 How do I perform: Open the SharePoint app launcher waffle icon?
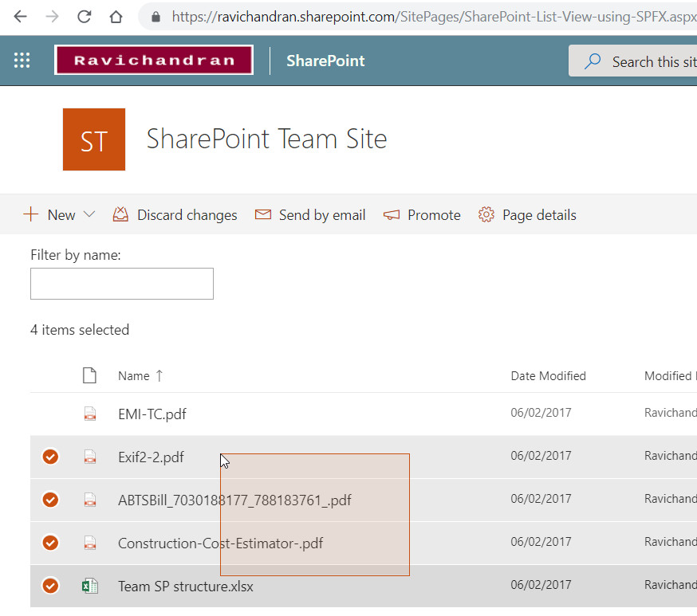(22, 61)
